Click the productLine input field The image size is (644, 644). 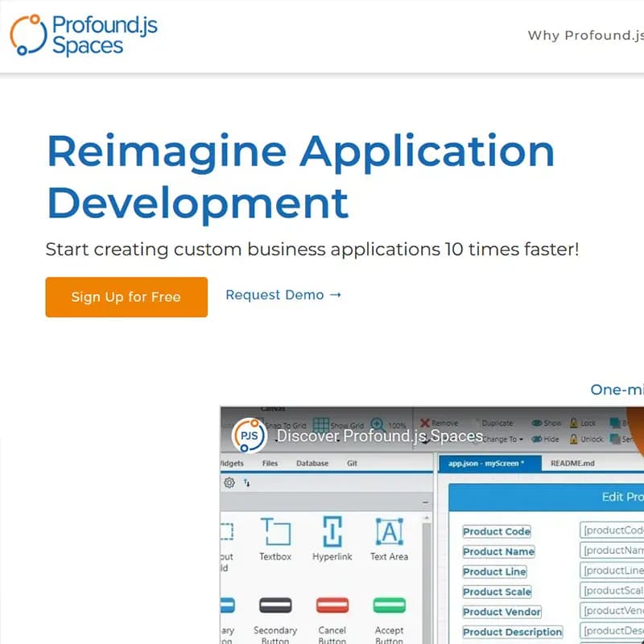pos(612,571)
